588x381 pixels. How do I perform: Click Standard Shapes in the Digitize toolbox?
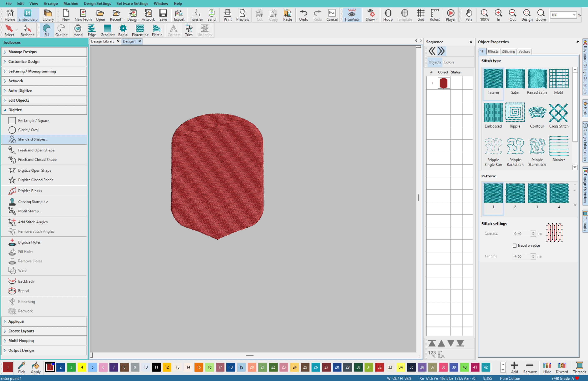click(33, 139)
